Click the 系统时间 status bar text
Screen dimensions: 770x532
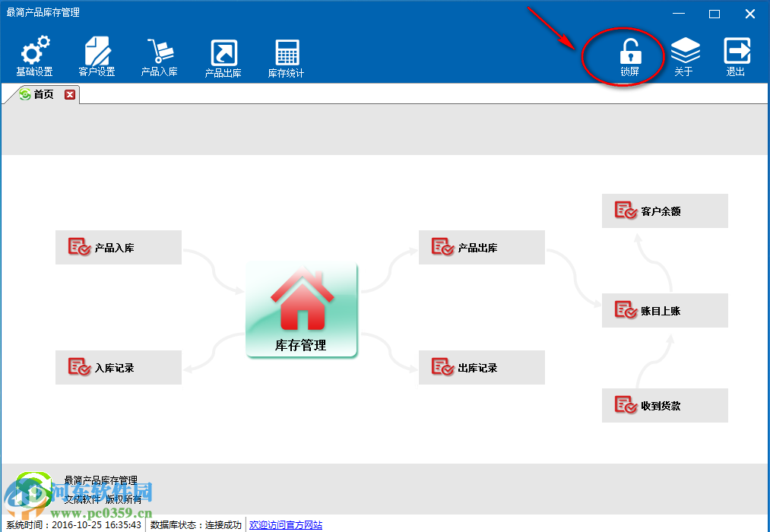pyautogui.click(x=74, y=524)
